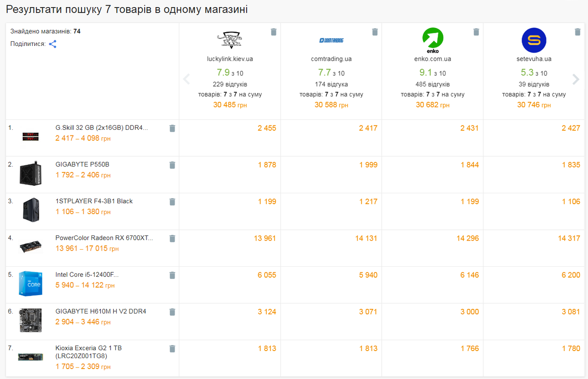Open enko store green arrow logo
This screenshot has width=588, height=379.
(432, 40)
